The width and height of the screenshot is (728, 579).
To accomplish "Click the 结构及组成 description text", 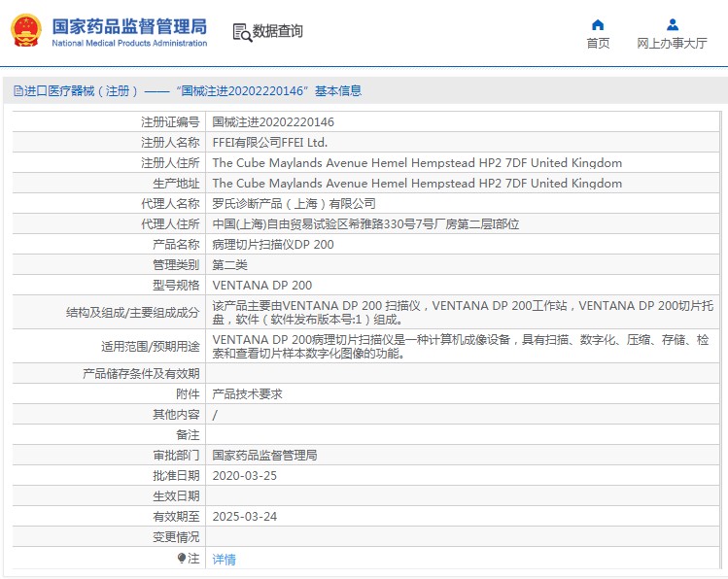I will tap(463, 312).
